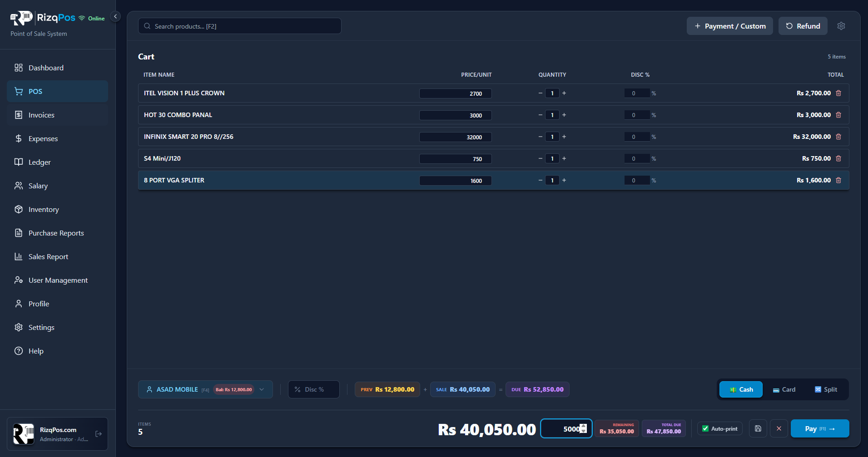Open the Invoices page
The height and width of the screenshot is (457, 868).
pos(57,115)
